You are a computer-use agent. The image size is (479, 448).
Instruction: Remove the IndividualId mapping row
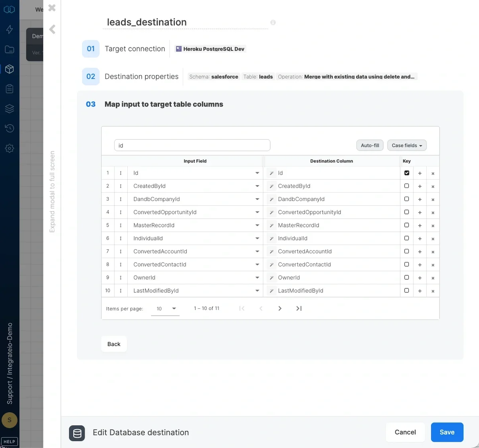click(x=433, y=238)
